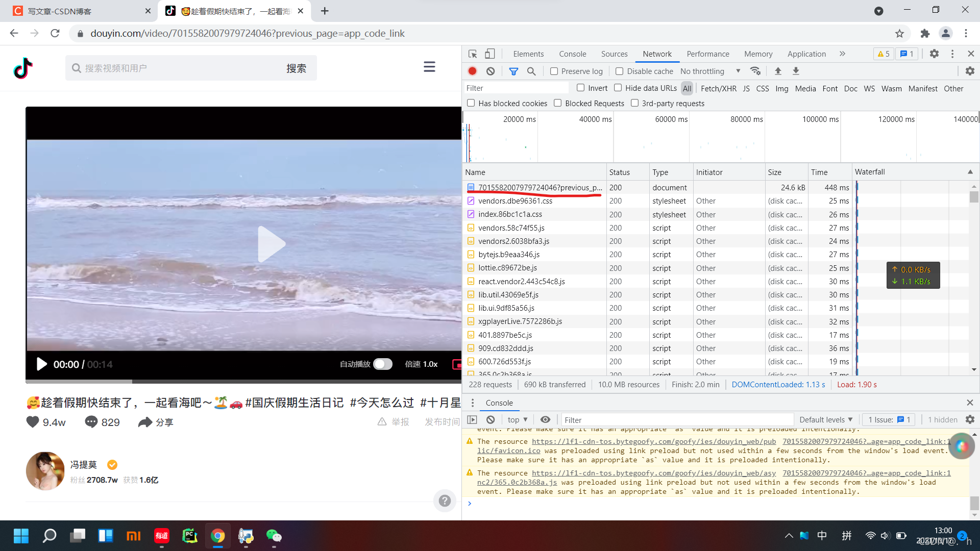Check the Disable cache option
980x551 pixels.
click(619, 71)
